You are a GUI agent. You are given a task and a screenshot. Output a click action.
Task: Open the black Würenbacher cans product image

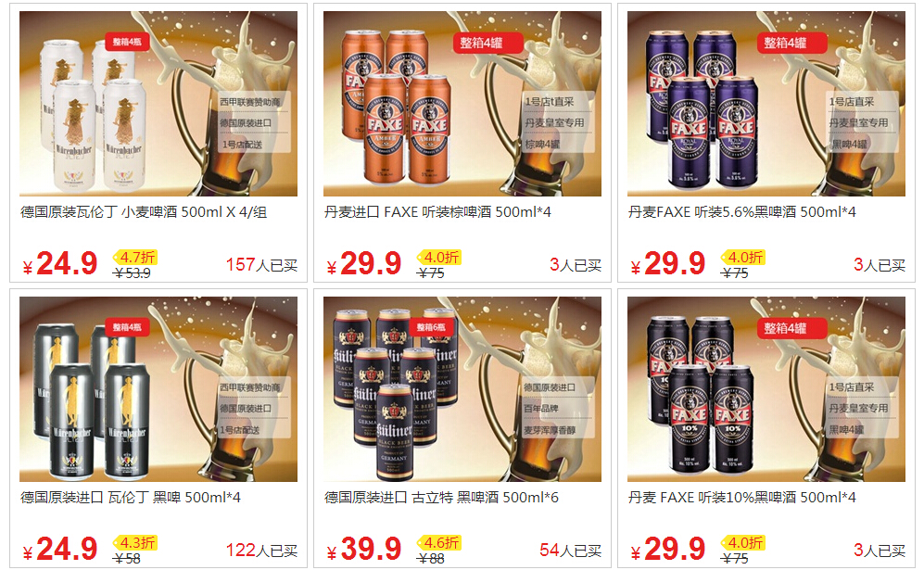tap(158, 389)
